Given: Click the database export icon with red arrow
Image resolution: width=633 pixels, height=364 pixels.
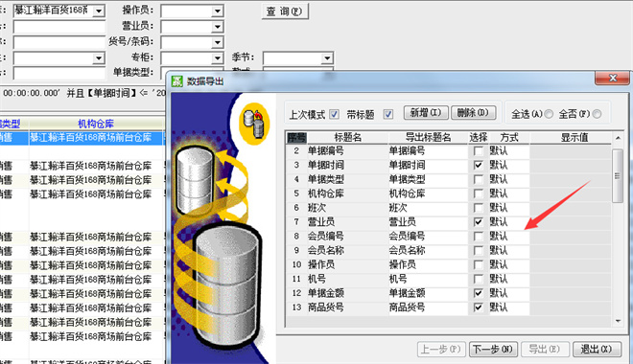Looking at the screenshot, I should point(254,124).
